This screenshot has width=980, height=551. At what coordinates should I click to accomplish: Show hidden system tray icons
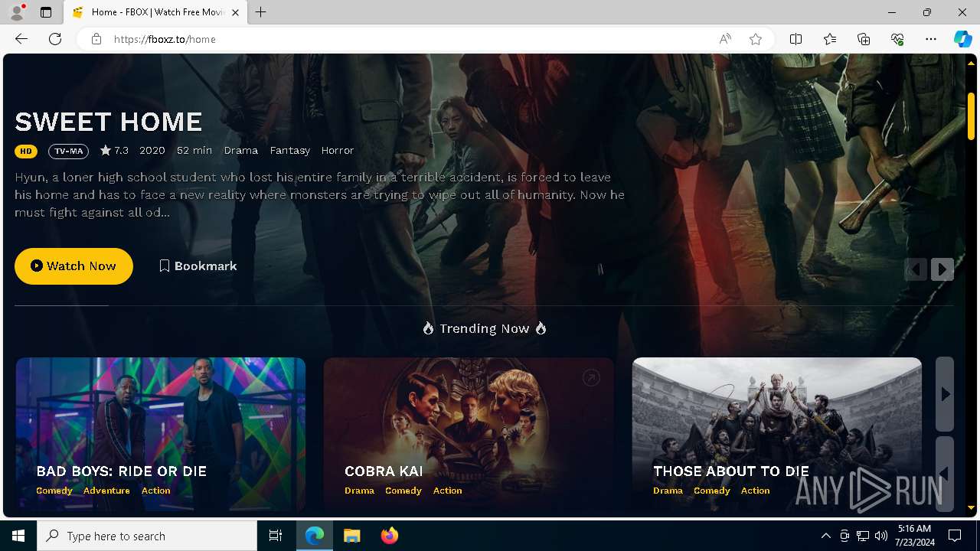pyautogui.click(x=825, y=536)
